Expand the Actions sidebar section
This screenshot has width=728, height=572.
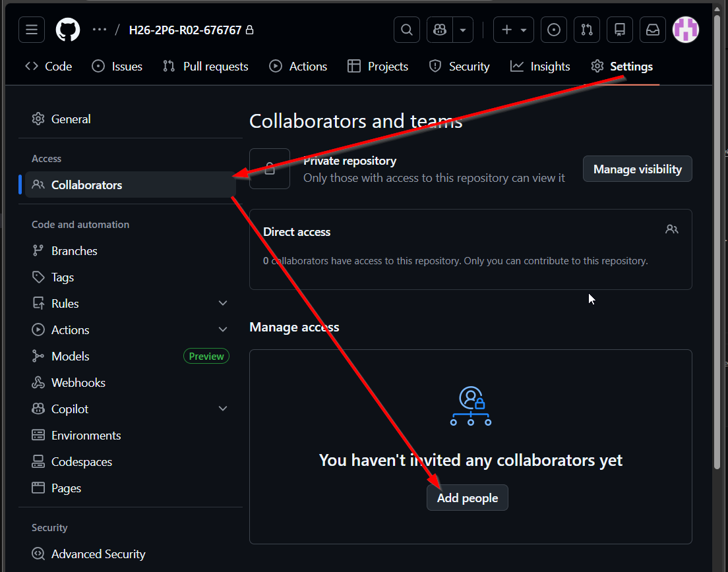click(223, 329)
